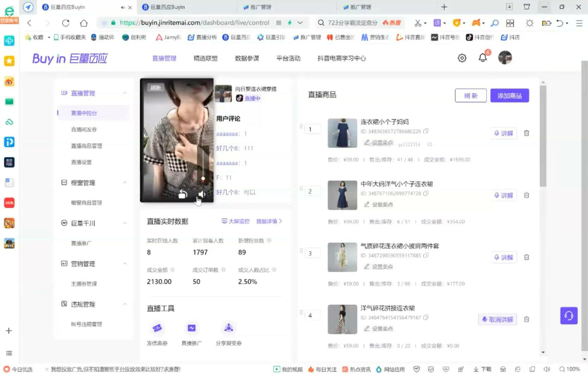Click the info icon next to 成交订单数
Screen dimensions: 588x374
point(223,269)
